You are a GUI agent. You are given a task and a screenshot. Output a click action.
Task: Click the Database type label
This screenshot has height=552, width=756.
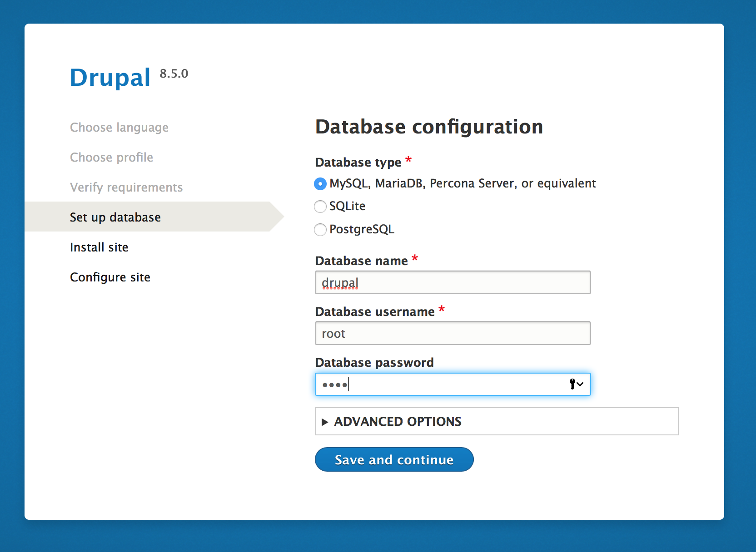click(358, 163)
